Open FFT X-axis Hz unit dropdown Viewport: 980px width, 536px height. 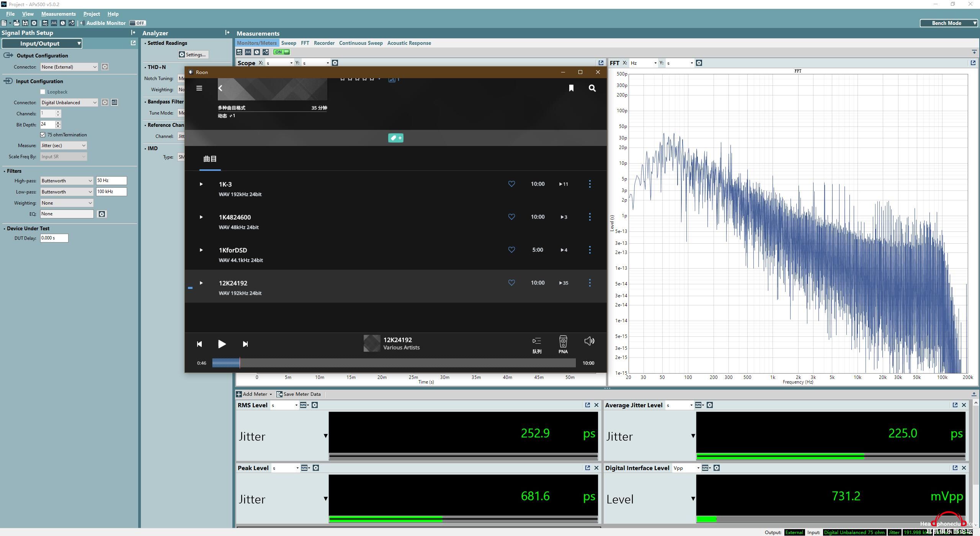click(x=643, y=63)
